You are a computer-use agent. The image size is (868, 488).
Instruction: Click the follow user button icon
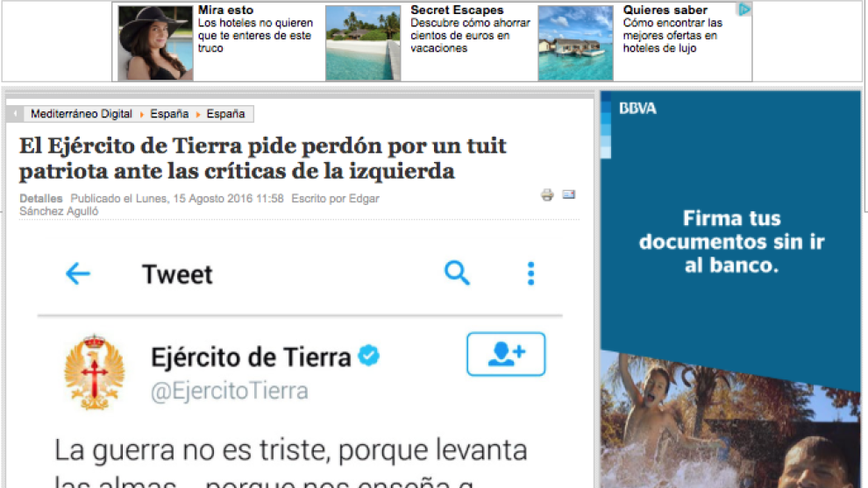click(506, 354)
